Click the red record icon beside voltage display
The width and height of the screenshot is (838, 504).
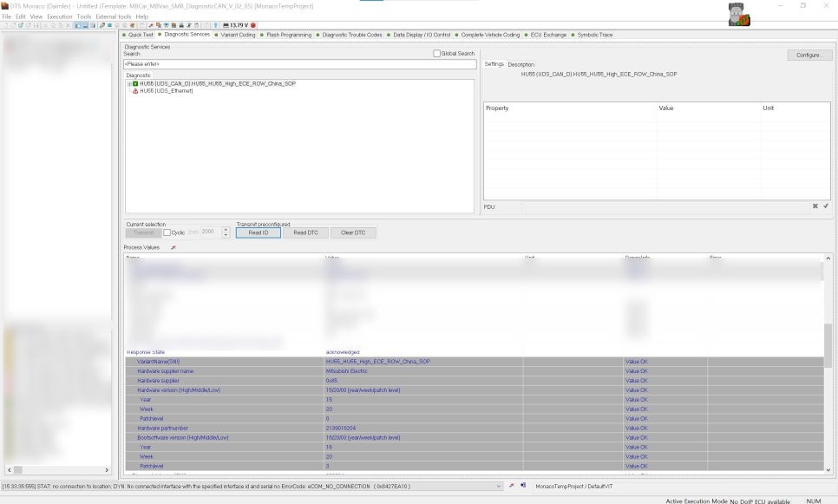pos(253,25)
